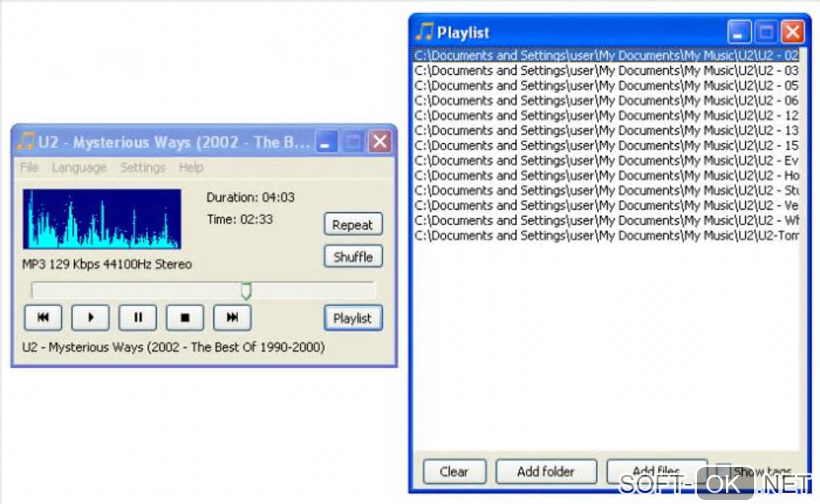Stop playback with the stop button
The image size is (820, 504).
pyautogui.click(x=185, y=318)
